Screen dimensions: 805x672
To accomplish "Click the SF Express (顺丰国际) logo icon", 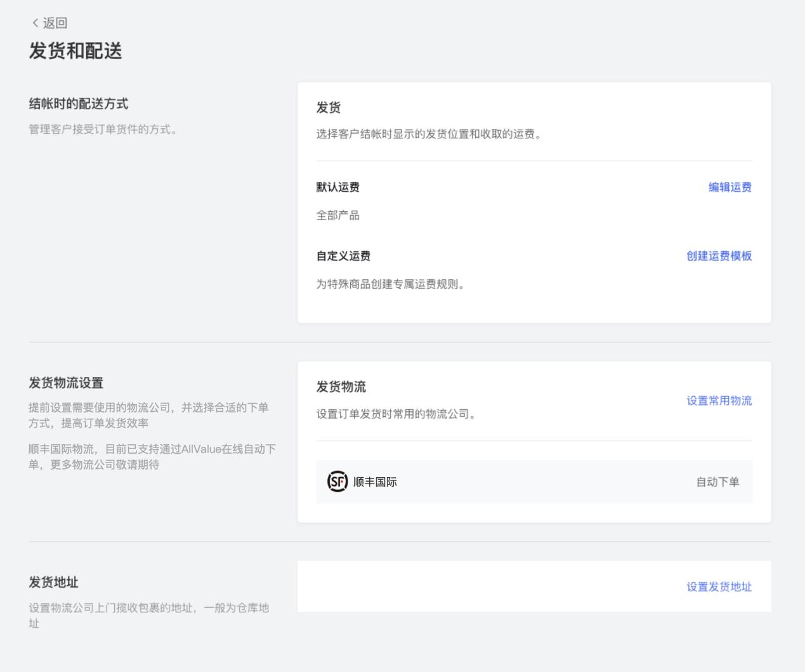I will 337,482.
